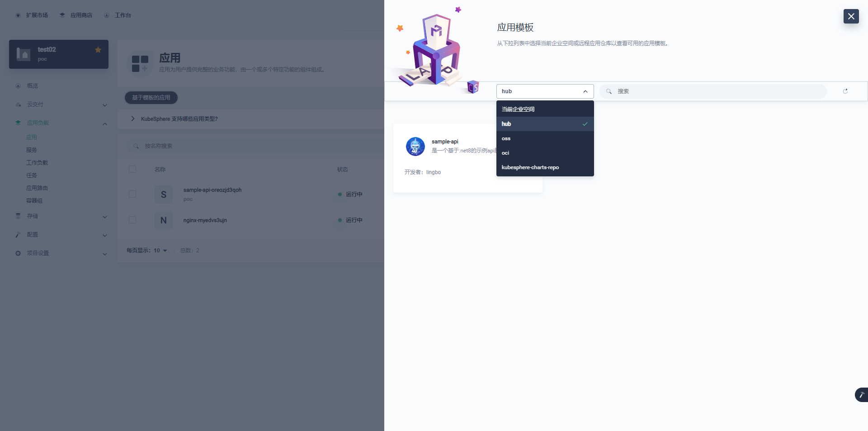Click the 搜索 input in template panel
The image size is (868, 431).
[719, 91]
